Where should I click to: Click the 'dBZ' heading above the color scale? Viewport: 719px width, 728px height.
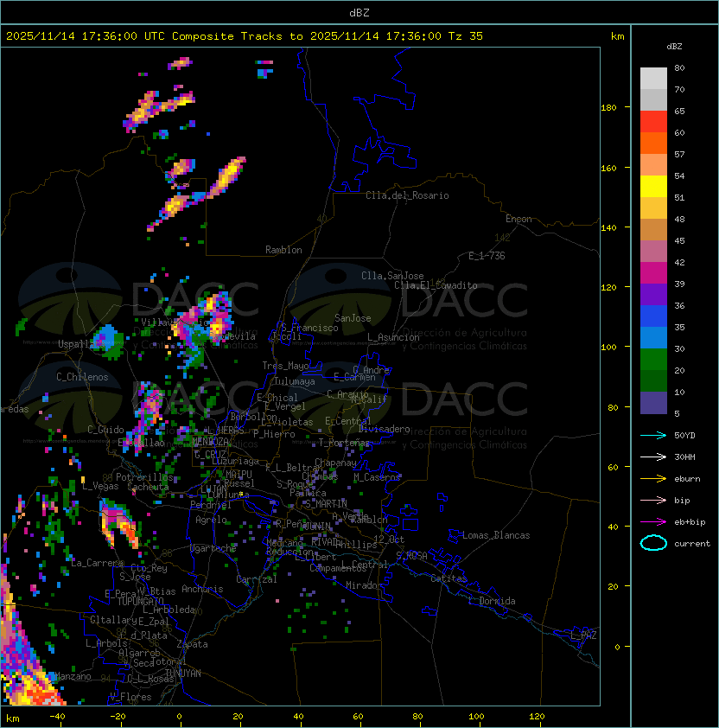[x=674, y=47]
